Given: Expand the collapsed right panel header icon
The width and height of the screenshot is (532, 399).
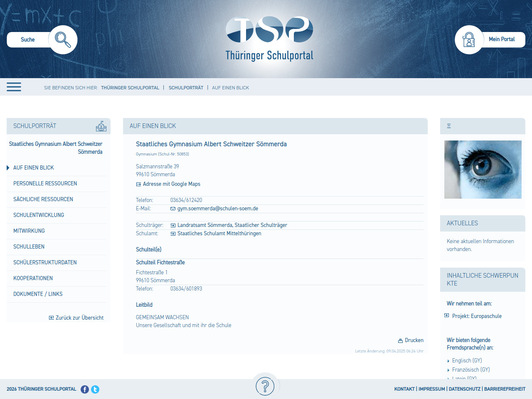Looking at the screenshot, I should (x=449, y=126).
